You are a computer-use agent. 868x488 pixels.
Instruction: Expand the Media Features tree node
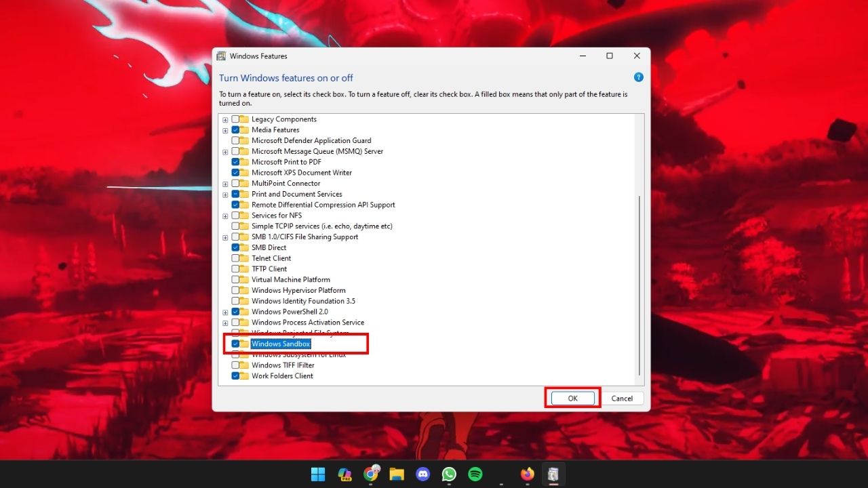pos(225,130)
